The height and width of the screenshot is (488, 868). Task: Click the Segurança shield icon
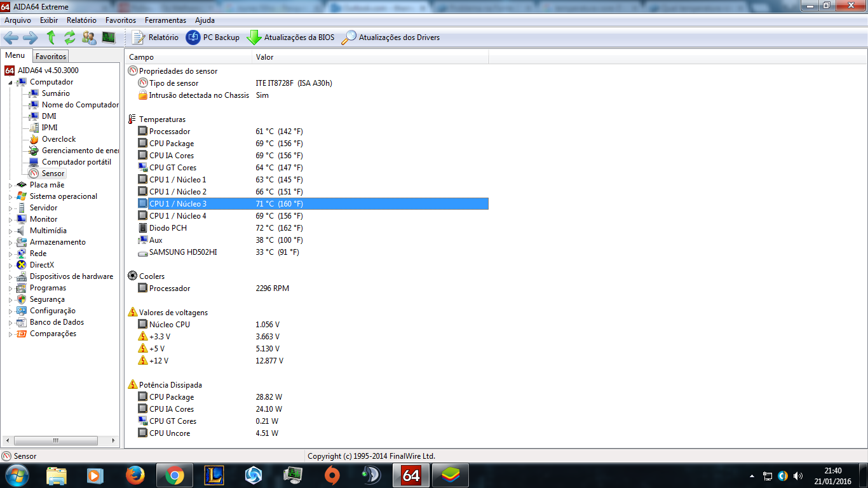pos(22,299)
